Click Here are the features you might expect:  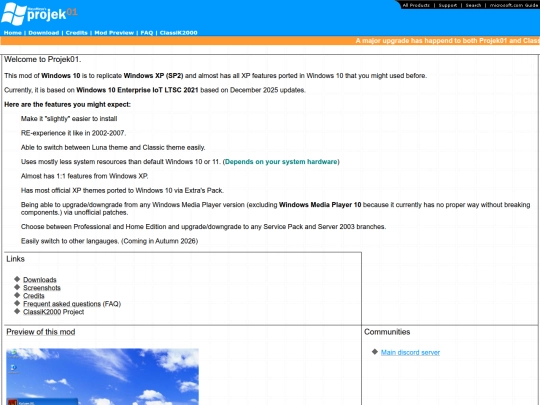point(68,104)
